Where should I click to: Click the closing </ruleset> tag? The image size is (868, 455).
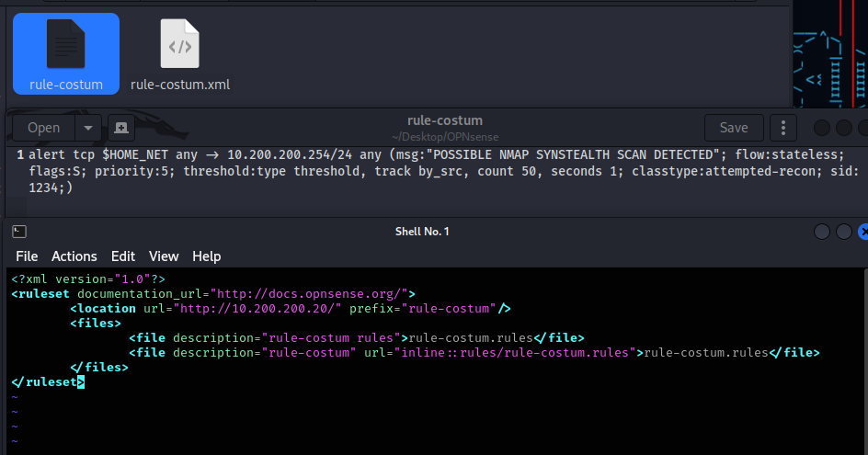(48, 382)
